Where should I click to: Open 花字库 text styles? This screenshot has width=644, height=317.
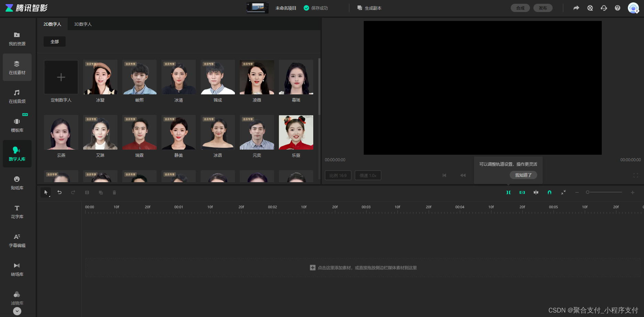[x=17, y=212]
